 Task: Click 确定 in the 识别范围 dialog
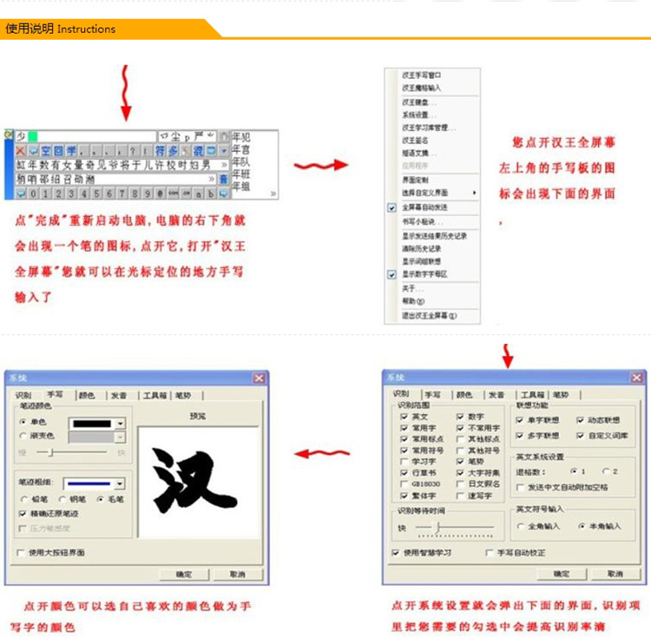click(x=562, y=574)
